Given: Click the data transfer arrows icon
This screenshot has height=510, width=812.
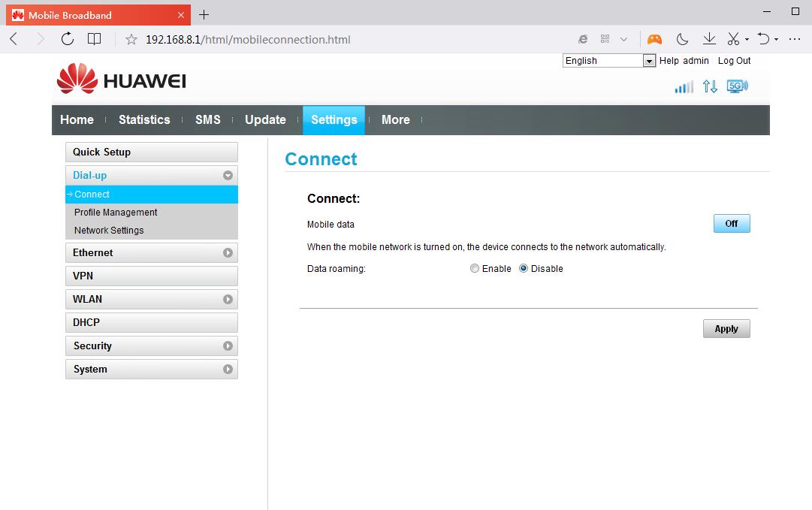Looking at the screenshot, I should click(x=710, y=86).
